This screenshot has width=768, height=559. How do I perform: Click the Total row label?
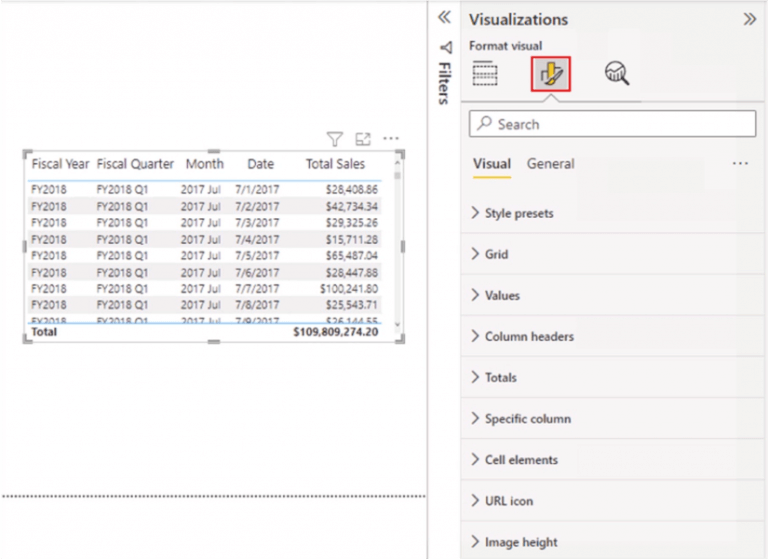point(44,332)
